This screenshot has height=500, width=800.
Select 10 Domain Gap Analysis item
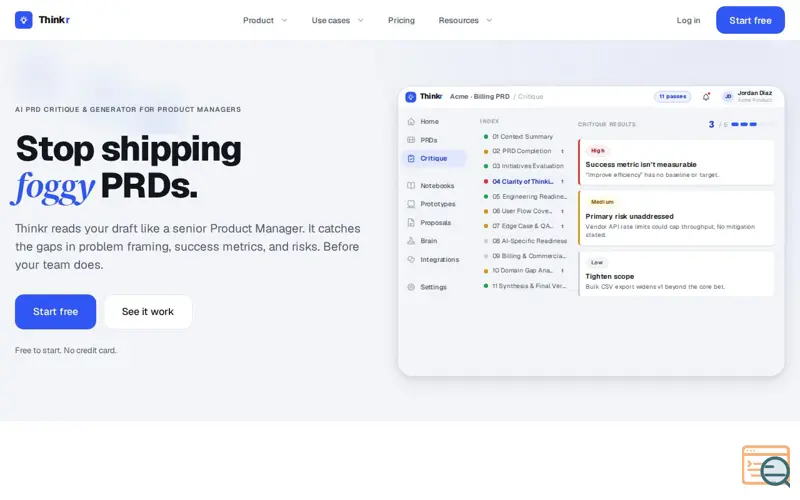point(522,270)
